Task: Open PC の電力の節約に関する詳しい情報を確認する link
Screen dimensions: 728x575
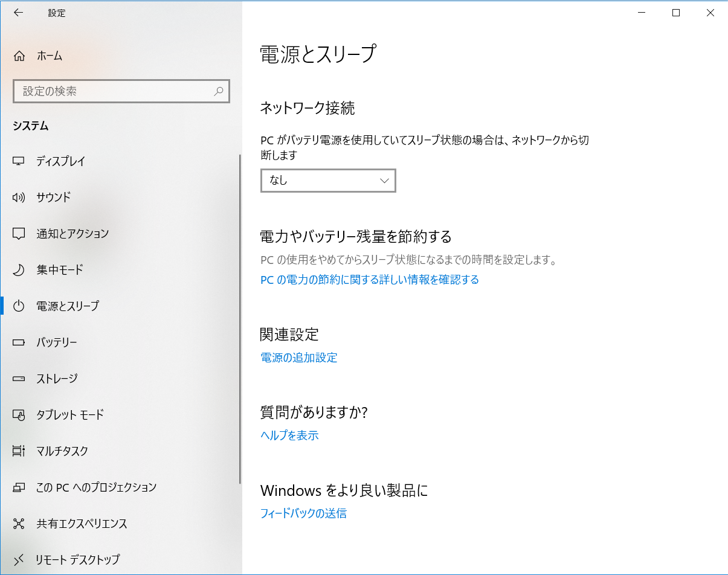Action: click(x=370, y=280)
